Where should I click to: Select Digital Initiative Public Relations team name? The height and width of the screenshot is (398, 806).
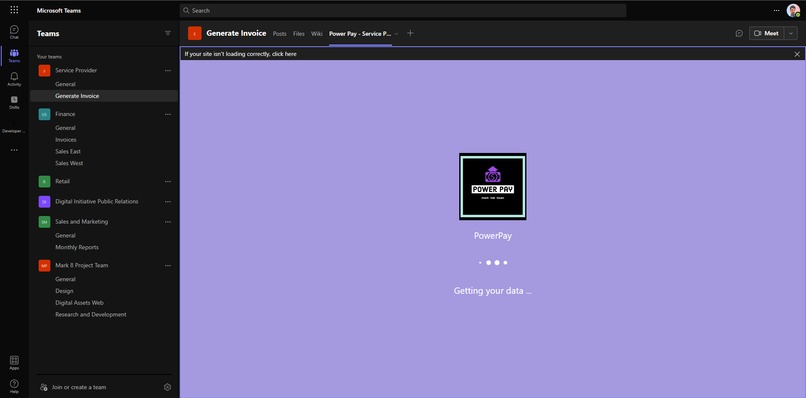click(x=97, y=202)
